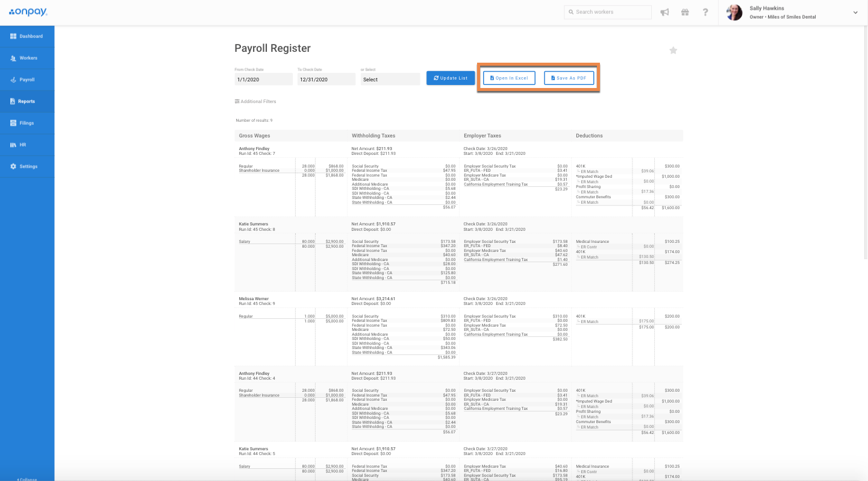This screenshot has width=868, height=481.
Task: Click the question mark help icon
Action: [705, 12]
